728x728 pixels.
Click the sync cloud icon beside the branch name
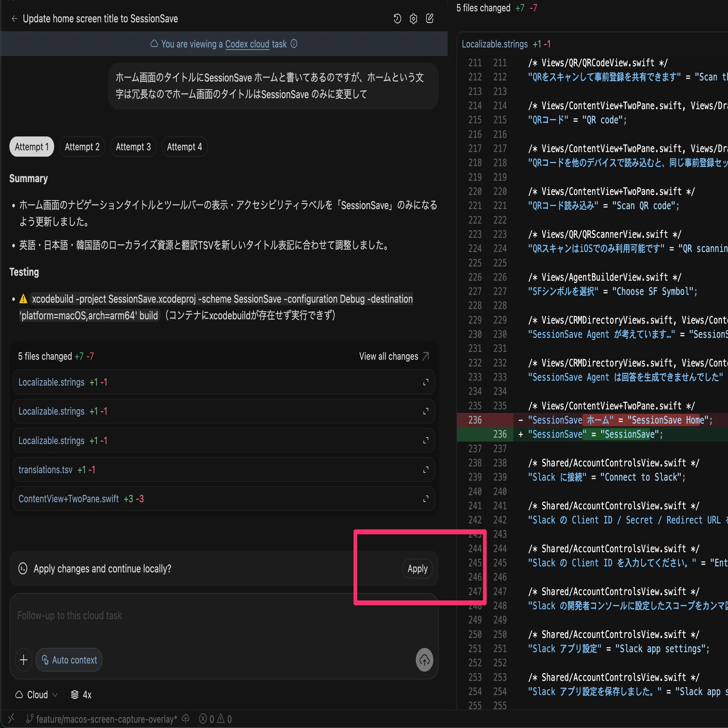pyautogui.click(x=186, y=719)
